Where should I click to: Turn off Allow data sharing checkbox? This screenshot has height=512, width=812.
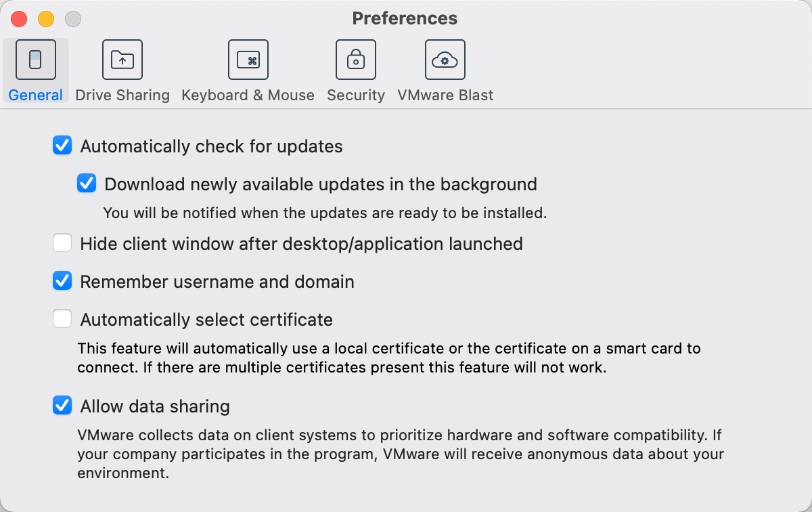tap(62, 406)
